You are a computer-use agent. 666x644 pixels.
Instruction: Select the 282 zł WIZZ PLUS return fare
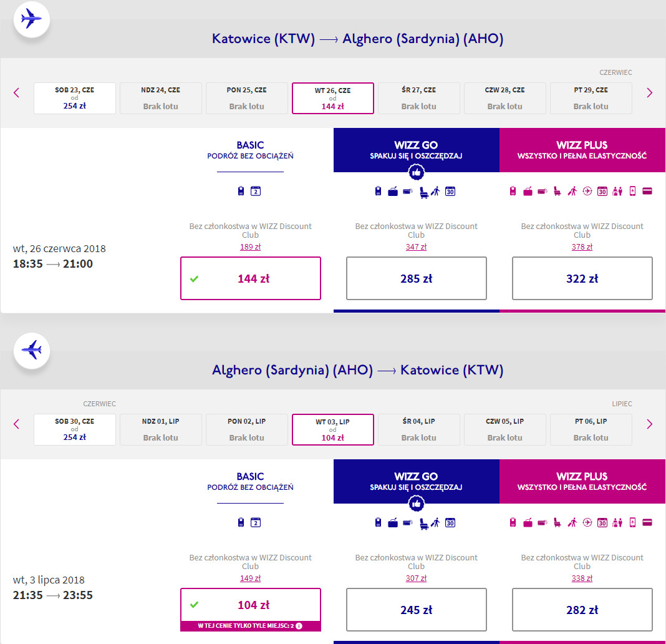coord(582,610)
